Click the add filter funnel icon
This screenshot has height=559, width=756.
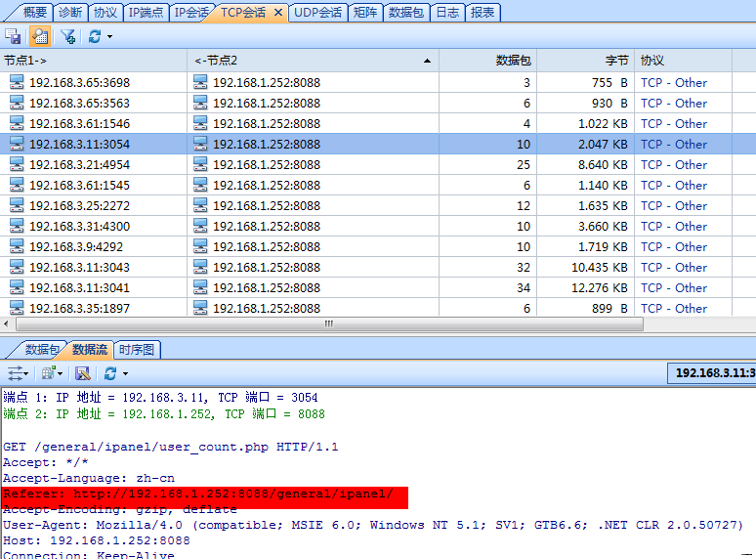68,37
